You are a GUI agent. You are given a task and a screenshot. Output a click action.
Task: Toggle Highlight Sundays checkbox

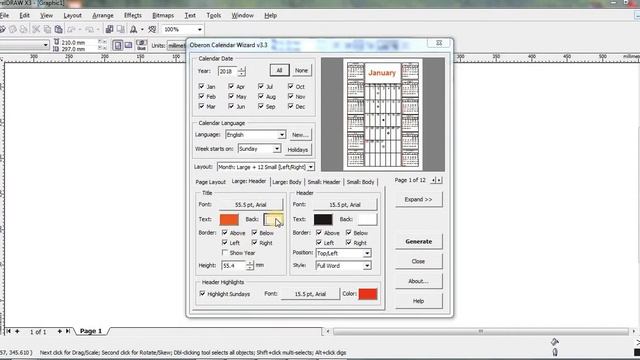click(x=202, y=293)
